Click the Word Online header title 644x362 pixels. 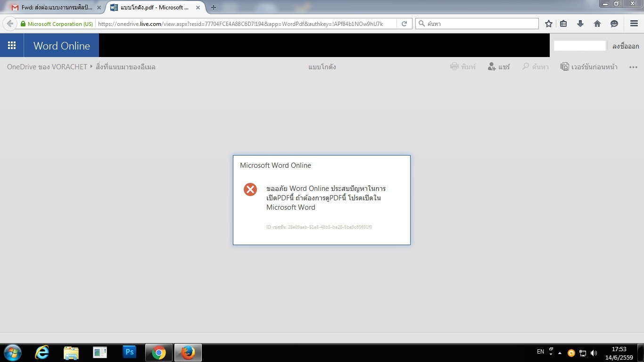click(62, 46)
